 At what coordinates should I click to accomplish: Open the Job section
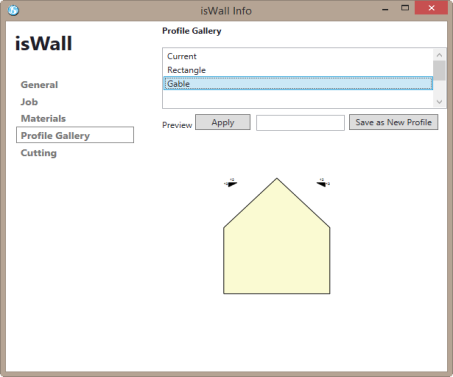pyautogui.click(x=29, y=102)
